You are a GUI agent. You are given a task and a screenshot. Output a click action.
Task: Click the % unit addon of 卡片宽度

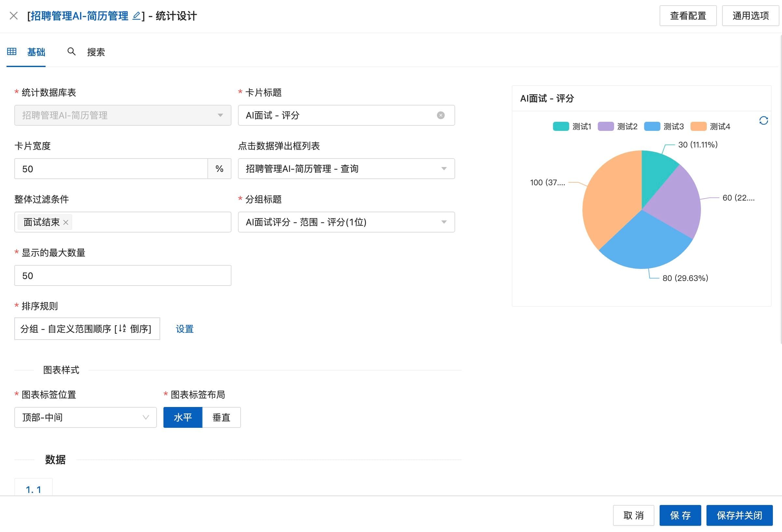coord(219,169)
